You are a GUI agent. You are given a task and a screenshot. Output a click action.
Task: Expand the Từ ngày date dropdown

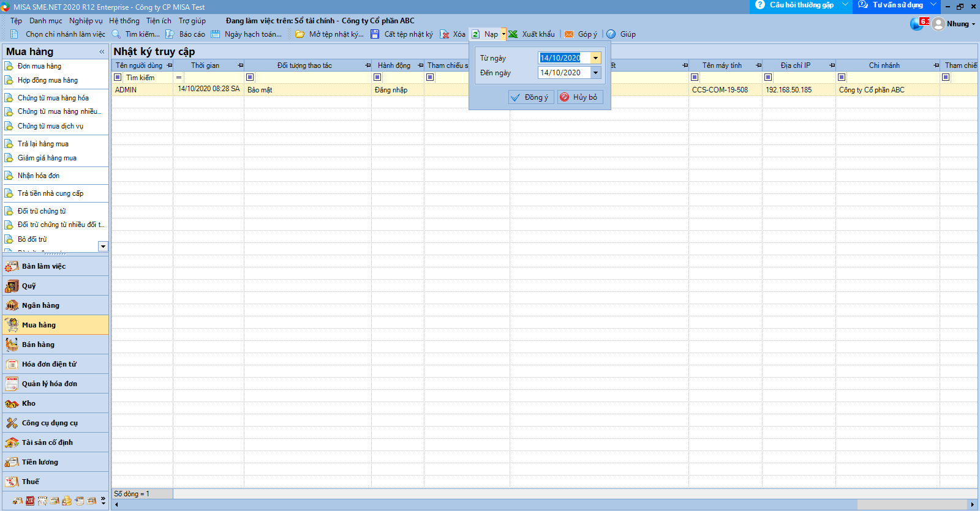click(x=595, y=58)
